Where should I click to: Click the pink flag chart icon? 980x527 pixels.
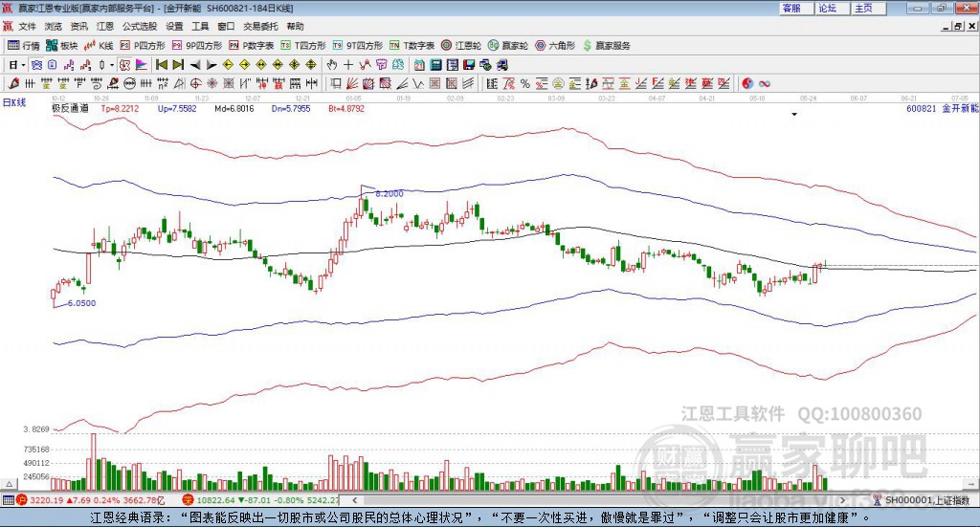[x=142, y=65]
